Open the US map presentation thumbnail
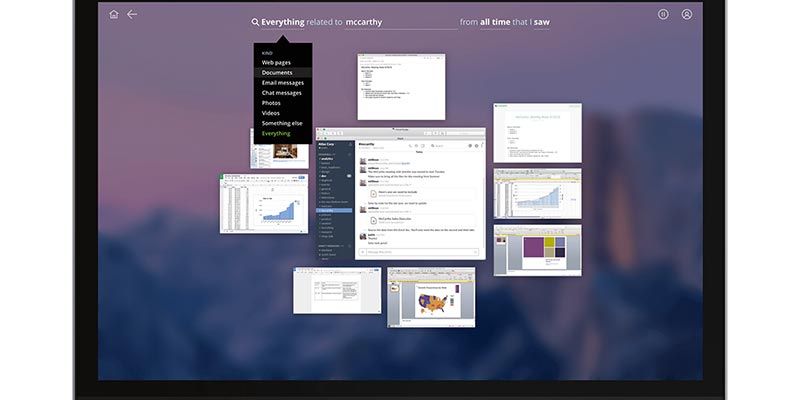Screen dimensions: 800x400 430,297
